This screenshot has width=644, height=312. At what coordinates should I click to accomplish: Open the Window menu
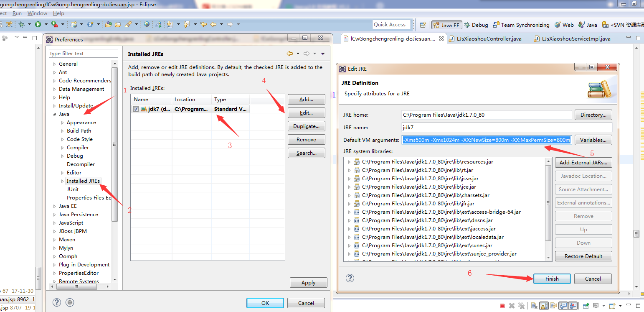pyautogui.click(x=37, y=13)
